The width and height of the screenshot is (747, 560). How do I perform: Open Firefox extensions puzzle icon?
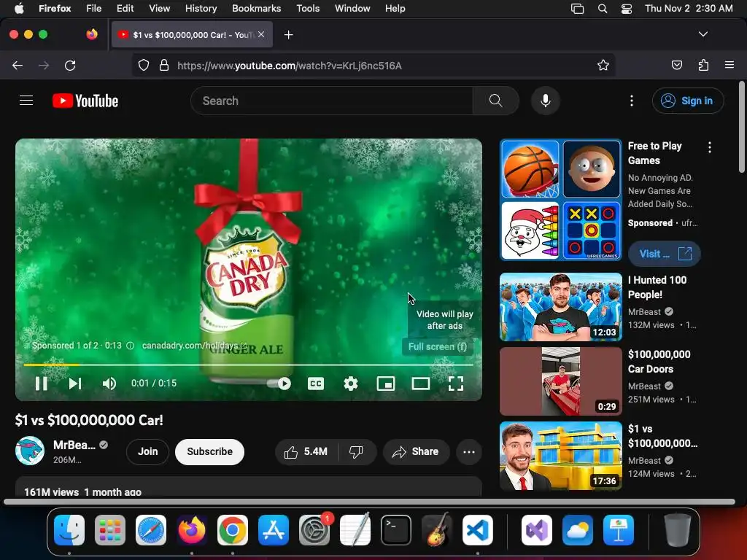pos(703,65)
